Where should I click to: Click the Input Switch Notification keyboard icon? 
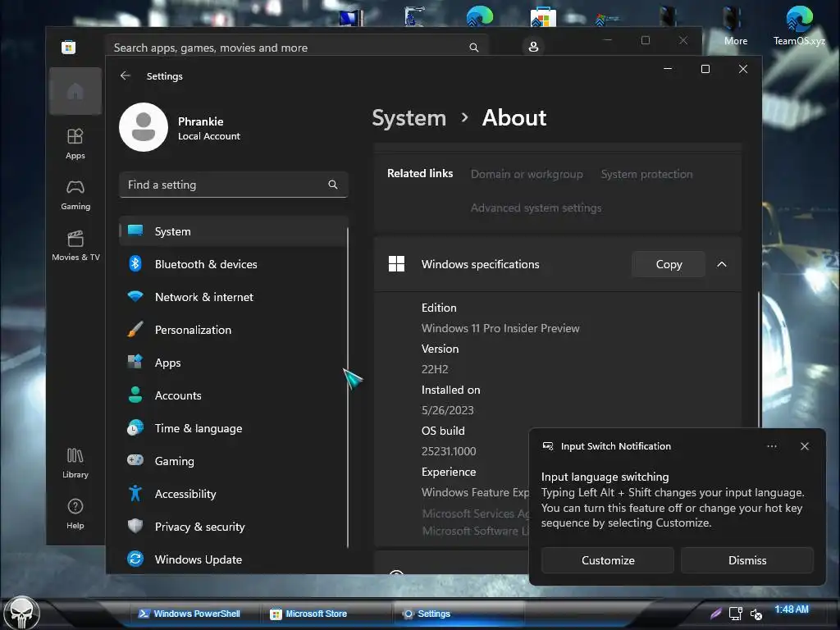click(547, 445)
